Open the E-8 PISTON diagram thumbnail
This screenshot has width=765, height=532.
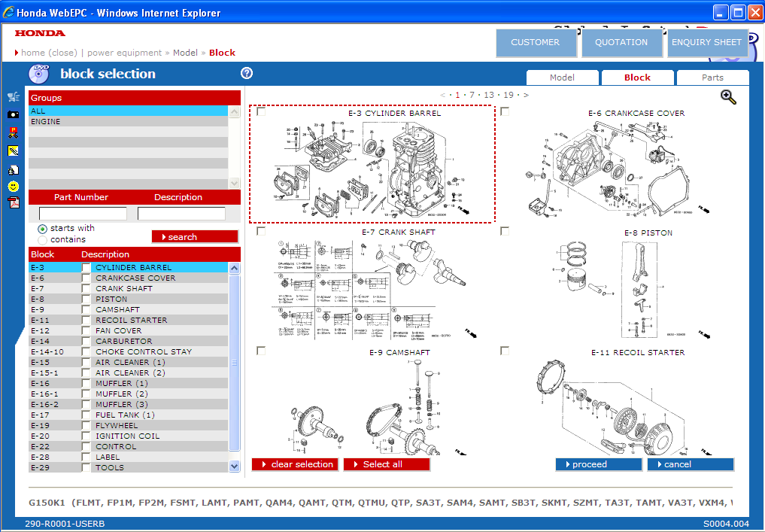[634, 288]
